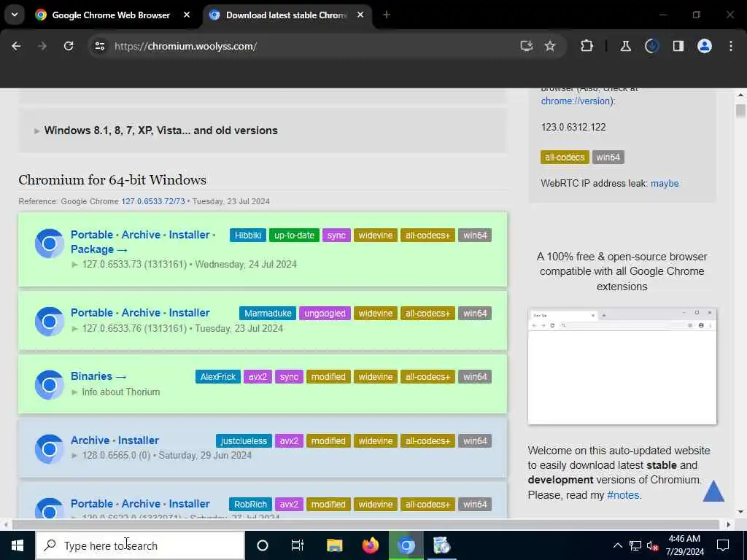Screen dimensions: 747x560
Task: Click the Marmaduke author tag
Action: pyautogui.click(x=268, y=314)
